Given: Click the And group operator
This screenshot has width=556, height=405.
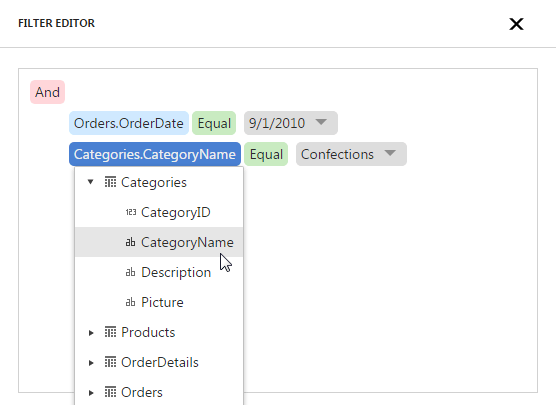Looking at the screenshot, I should [x=48, y=92].
